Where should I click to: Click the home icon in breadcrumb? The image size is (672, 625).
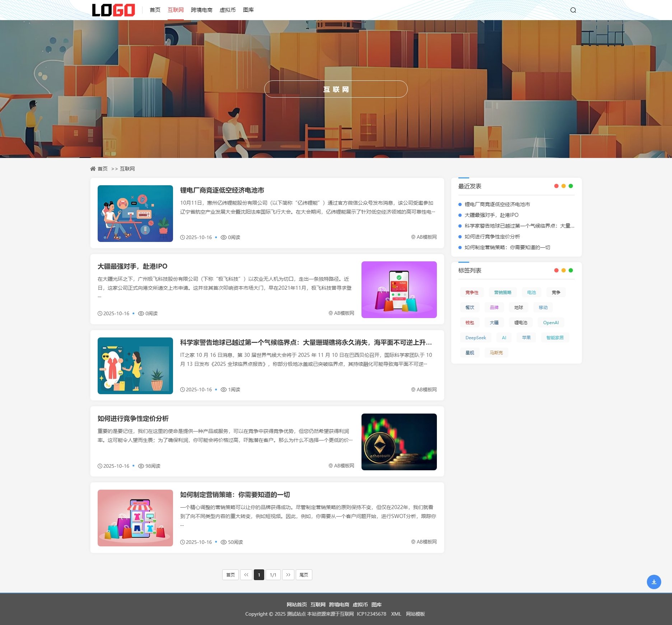point(93,169)
